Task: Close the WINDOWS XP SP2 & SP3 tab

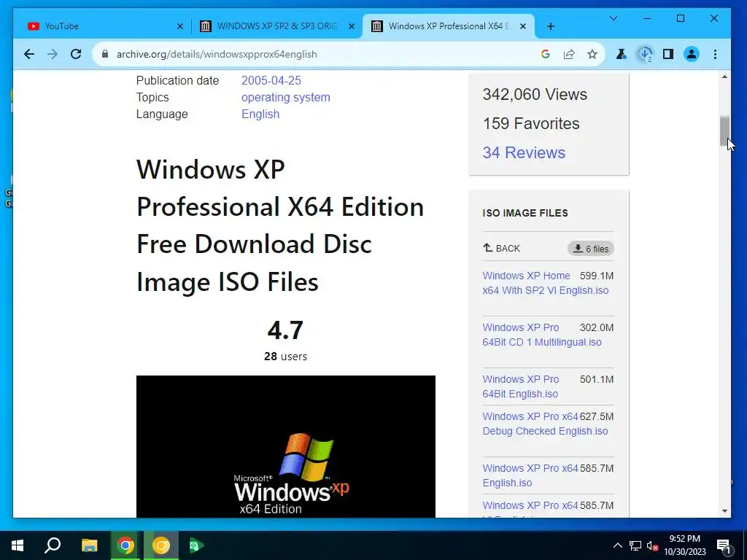Action: (x=352, y=27)
